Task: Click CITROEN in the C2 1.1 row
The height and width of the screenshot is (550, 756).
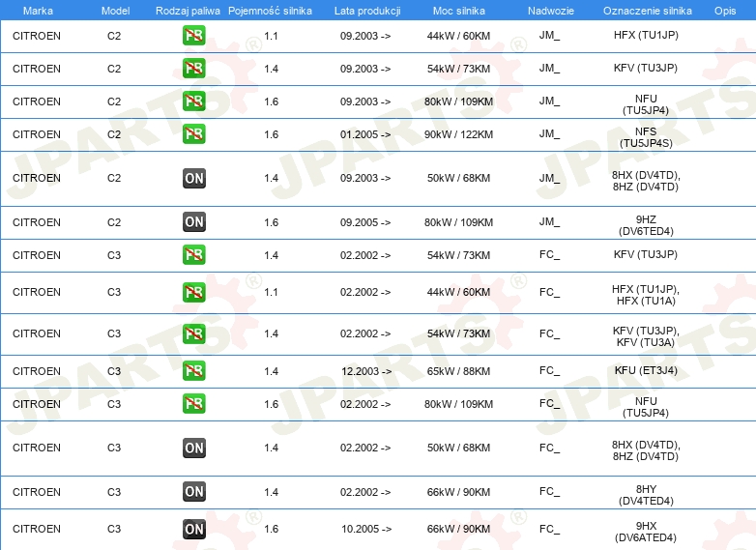Action: click(37, 36)
